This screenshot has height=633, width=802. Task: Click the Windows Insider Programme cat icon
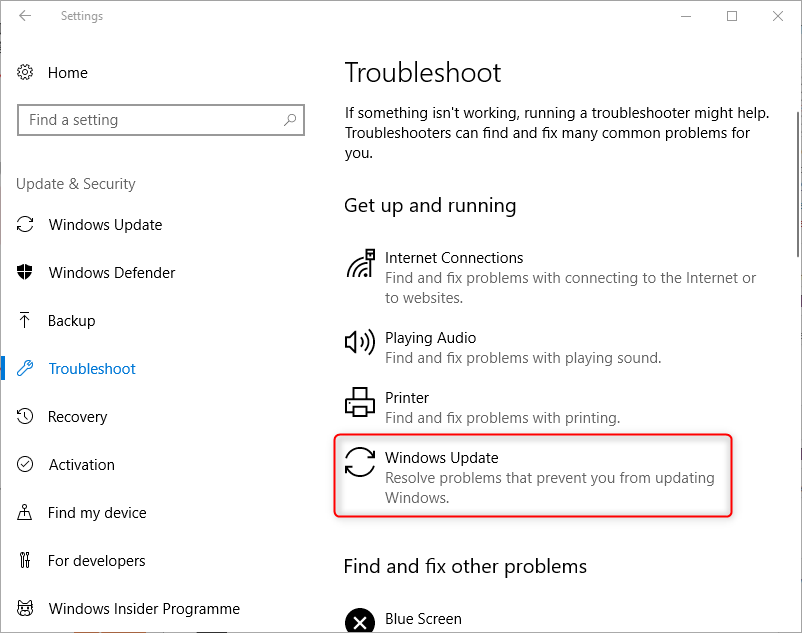tap(26, 609)
